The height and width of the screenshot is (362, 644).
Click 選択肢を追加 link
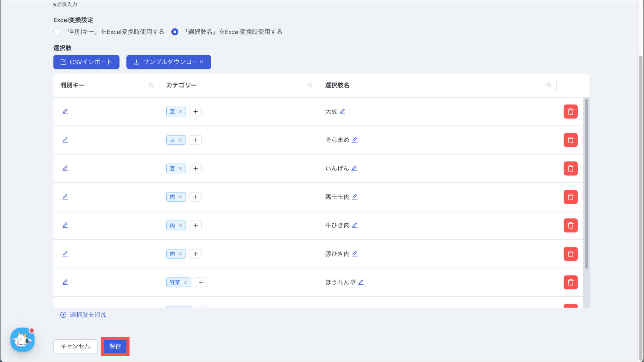click(84, 315)
